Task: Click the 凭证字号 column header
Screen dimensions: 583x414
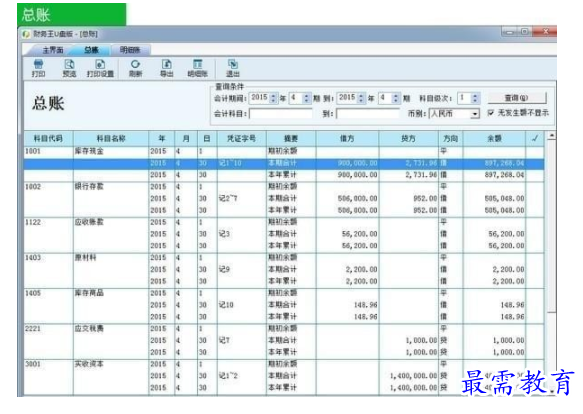Action: coord(242,139)
